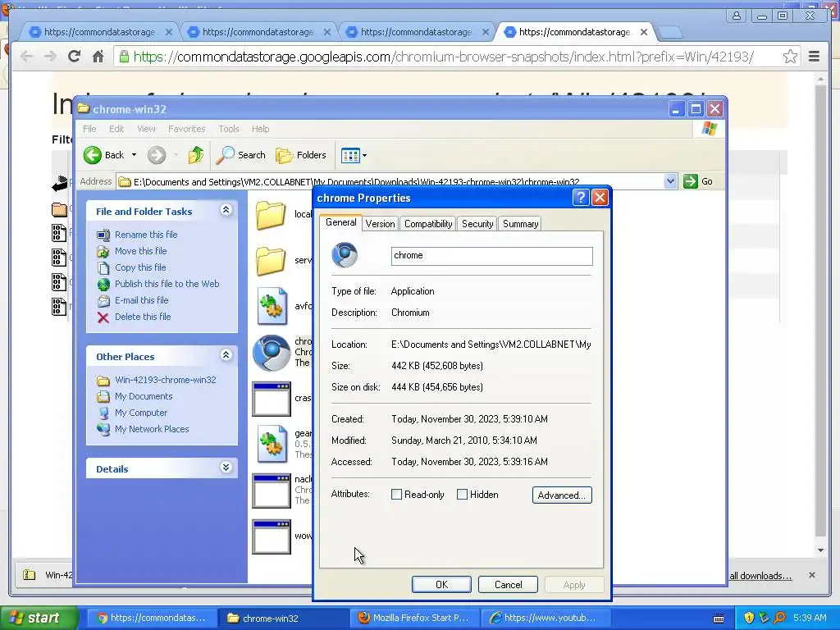Click the Chrome Home icon
Viewport: 840px width, 630px height.
[98, 57]
